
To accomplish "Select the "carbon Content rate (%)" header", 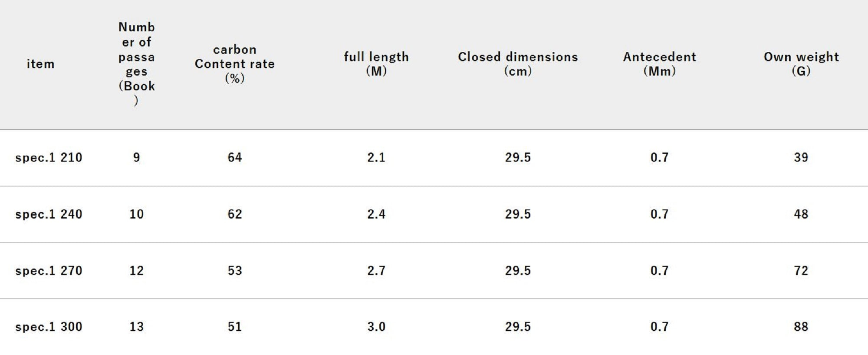I will pos(234,63).
